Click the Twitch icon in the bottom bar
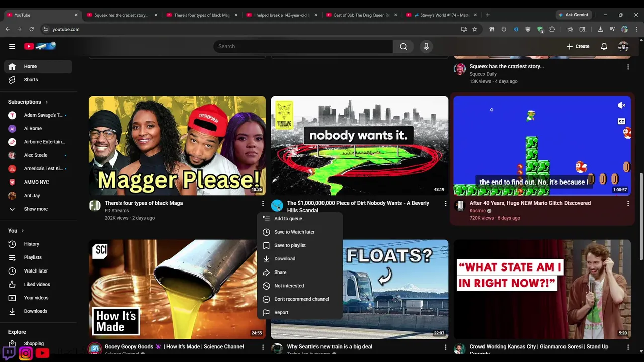Image resolution: width=644 pixels, height=362 pixels. [9, 353]
